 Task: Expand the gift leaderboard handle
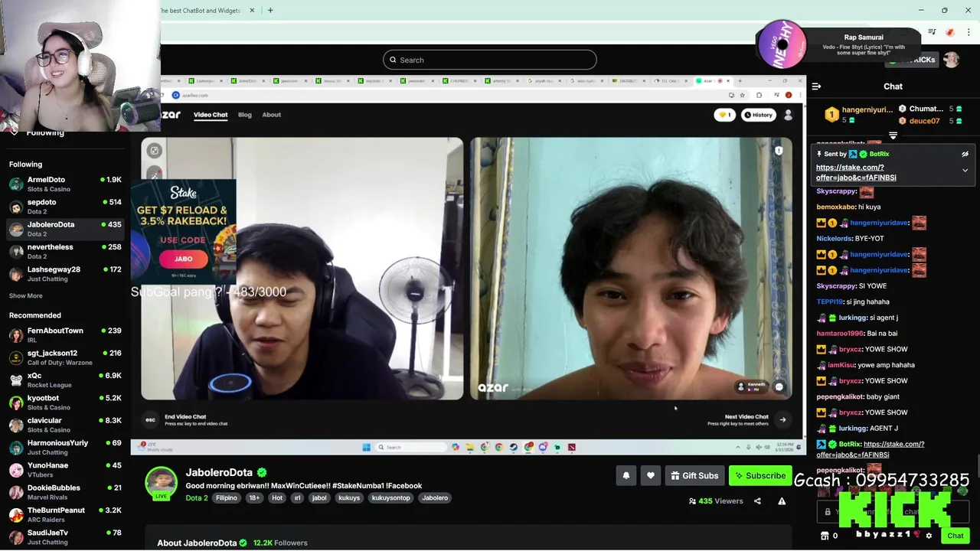click(893, 135)
